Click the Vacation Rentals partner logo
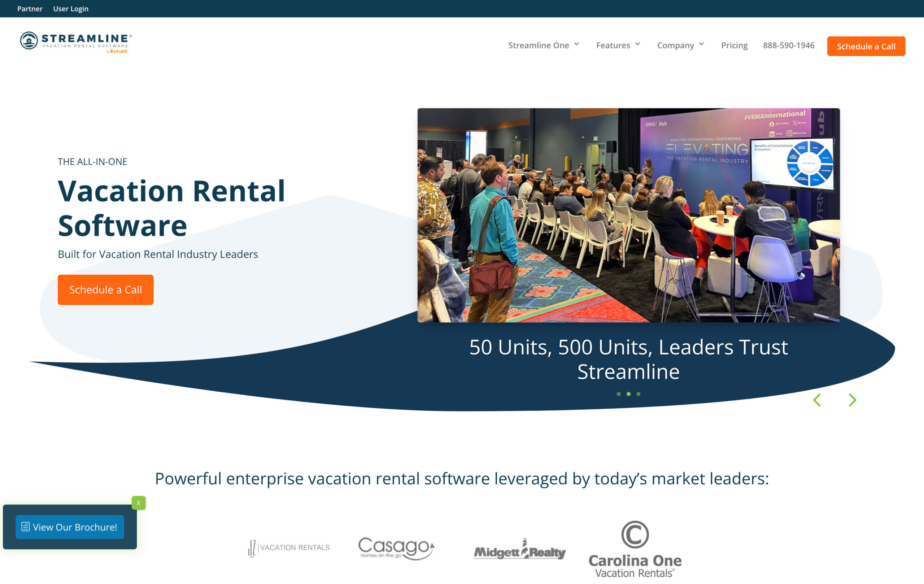The width and height of the screenshot is (924, 584). (x=288, y=548)
